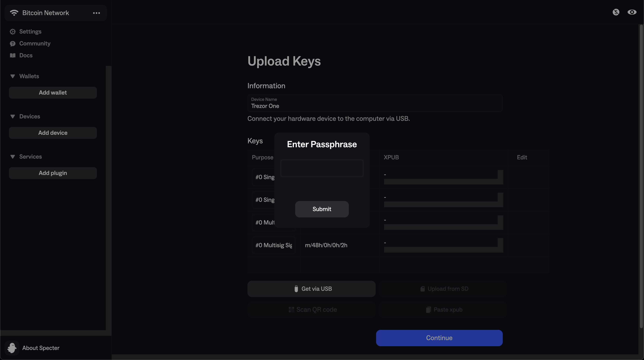
Task: Collapse the Devices section
Action: (x=13, y=117)
